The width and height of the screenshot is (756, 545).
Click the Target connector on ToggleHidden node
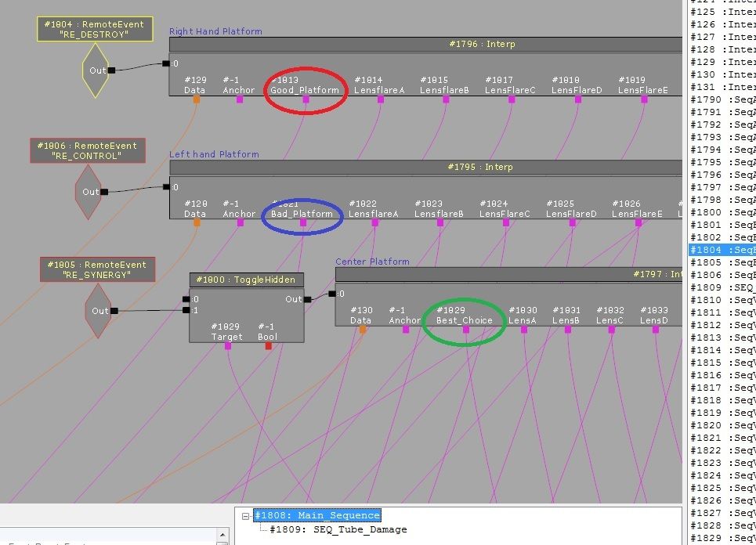pyautogui.click(x=227, y=346)
